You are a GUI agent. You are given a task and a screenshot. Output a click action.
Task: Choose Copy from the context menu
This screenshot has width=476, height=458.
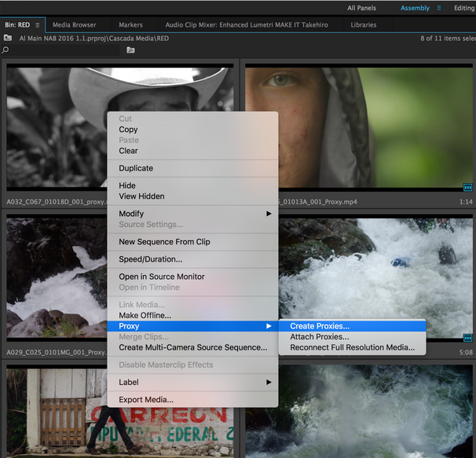coord(192,130)
